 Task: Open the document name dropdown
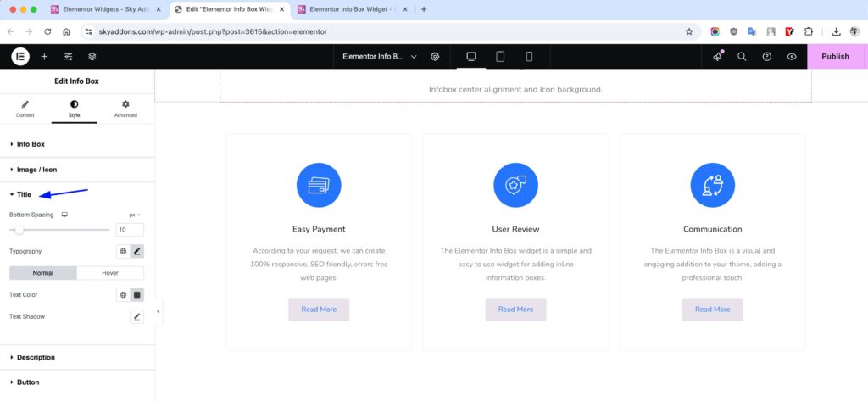[x=380, y=57]
